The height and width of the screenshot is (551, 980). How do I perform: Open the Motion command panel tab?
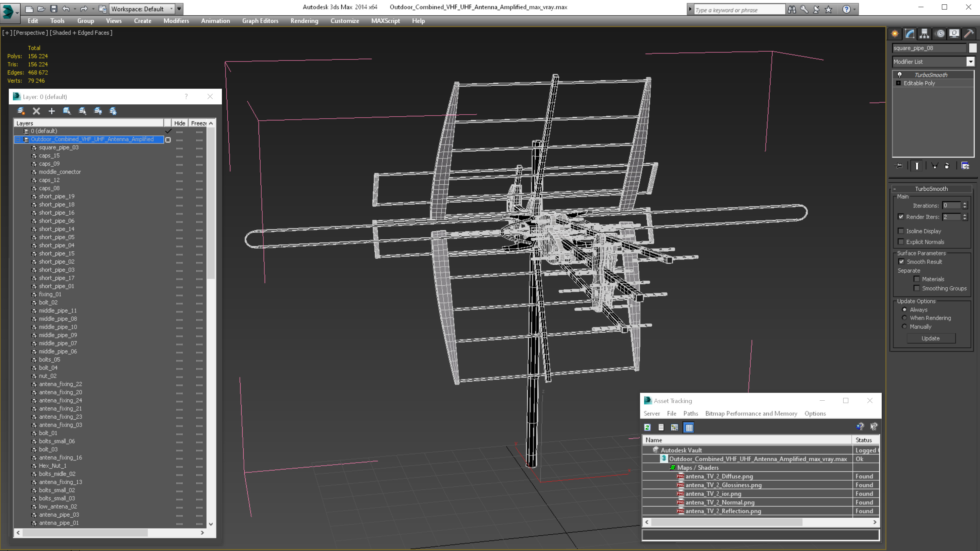940,34
